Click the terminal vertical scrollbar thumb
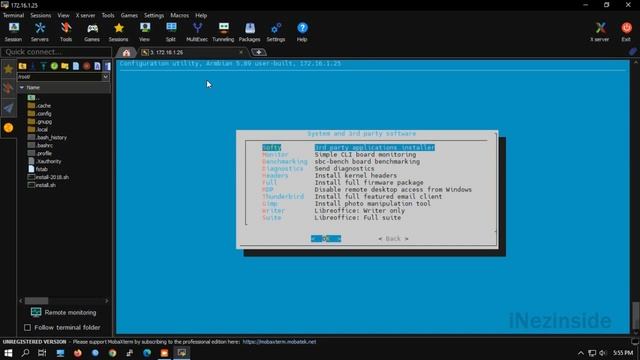This screenshot has width=640, height=360. pyautogui.click(x=636, y=315)
